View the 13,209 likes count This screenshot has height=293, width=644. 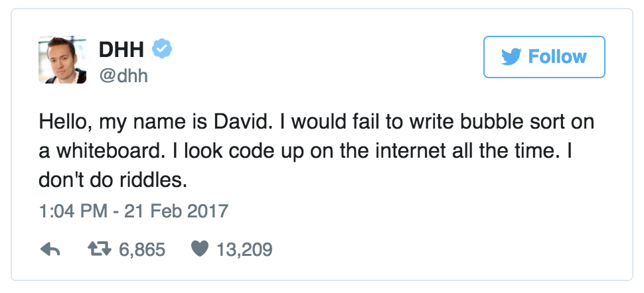click(x=244, y=249)
